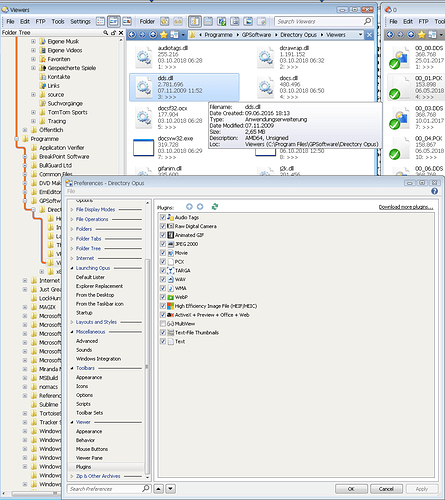Viewport: 445px width, 500px height.
Task: Click the back arrow in right lister
Action: (390, 34)
